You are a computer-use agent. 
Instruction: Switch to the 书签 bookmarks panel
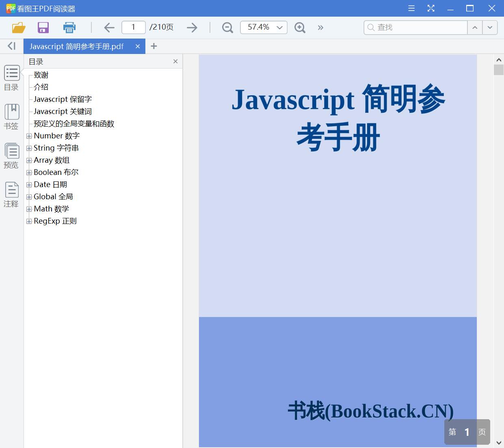point(11,116)
